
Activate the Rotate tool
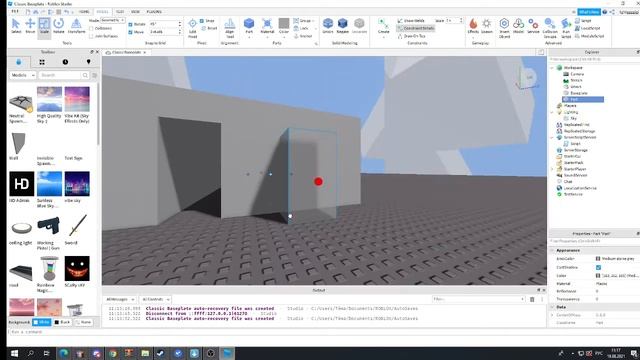(59, 26)
